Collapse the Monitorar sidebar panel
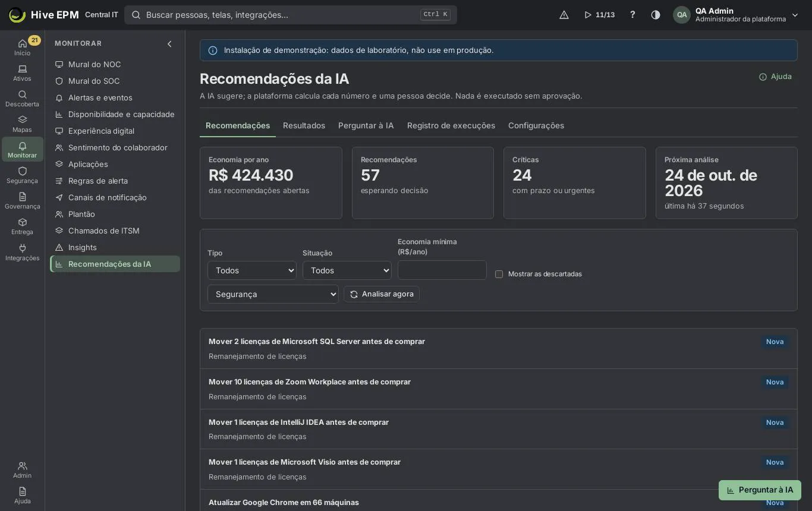812x511 pixels. tap(169, 44)
